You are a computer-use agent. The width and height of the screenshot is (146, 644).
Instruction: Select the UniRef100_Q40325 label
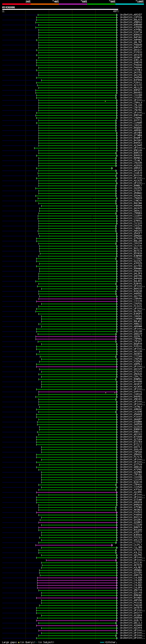click(x=131, y=369)
